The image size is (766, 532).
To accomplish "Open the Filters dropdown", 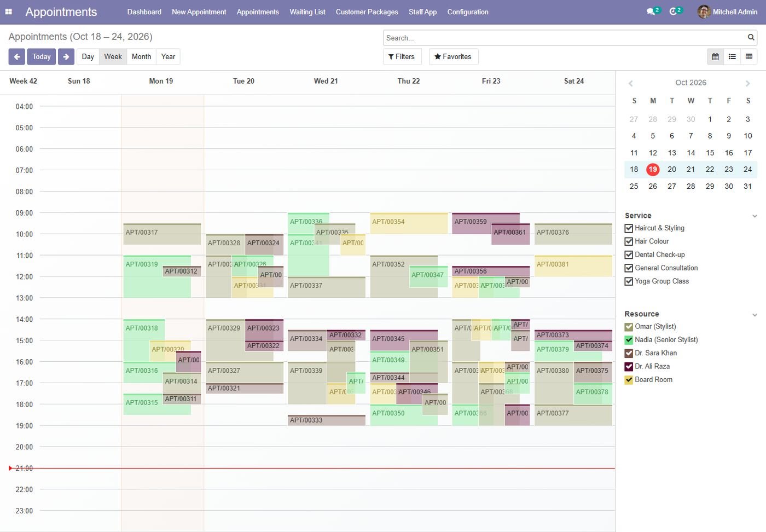I will [x=402, y=57].
